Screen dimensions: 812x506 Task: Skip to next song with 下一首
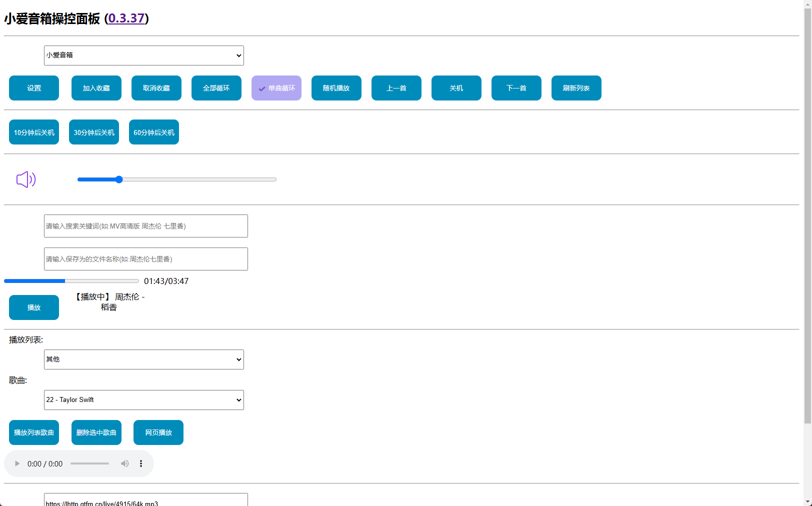click(516, 88)
